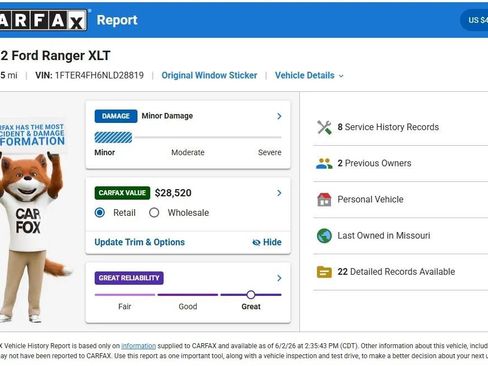Click the yellow detailed records folder icon
This screenshot has width=488, height=366.
pos(324,272)
